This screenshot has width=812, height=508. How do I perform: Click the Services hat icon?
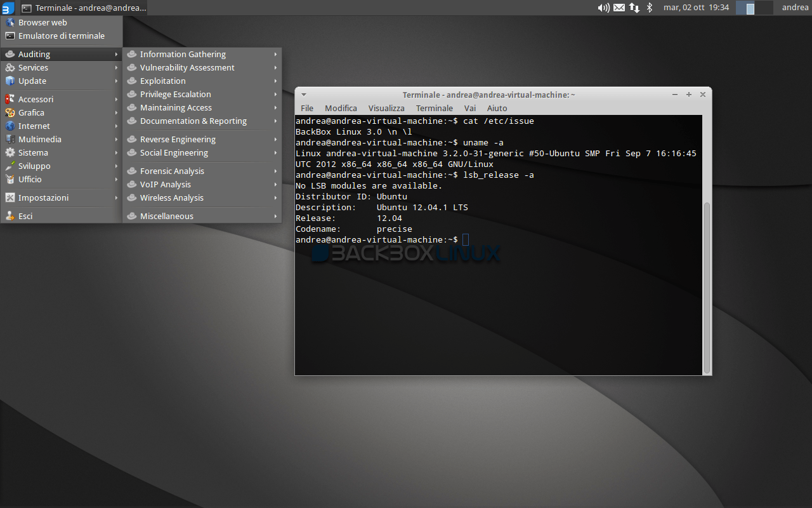[10, 67]
